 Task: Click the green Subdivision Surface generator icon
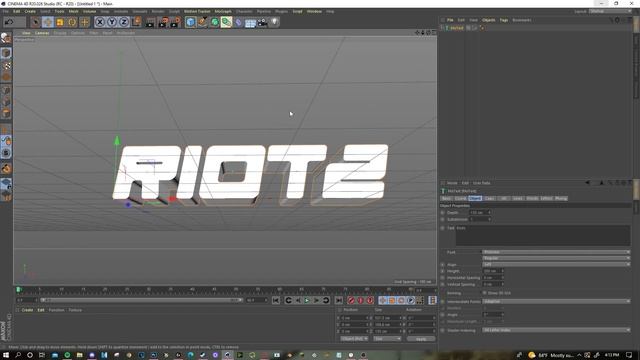215,22
